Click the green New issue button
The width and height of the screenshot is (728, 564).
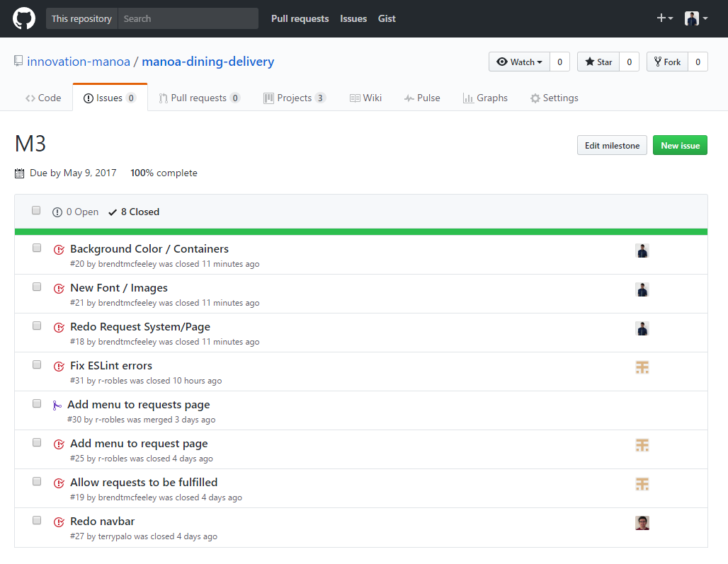(680, 145)
